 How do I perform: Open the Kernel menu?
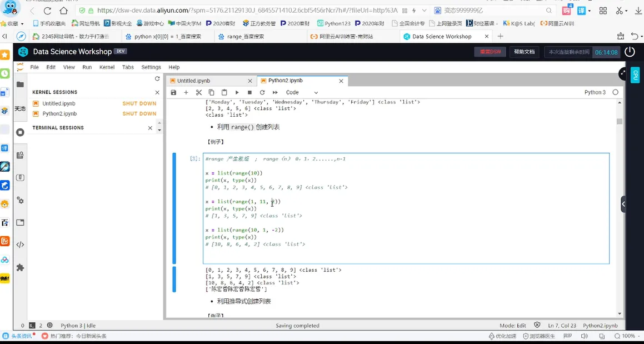pos(107,67)
